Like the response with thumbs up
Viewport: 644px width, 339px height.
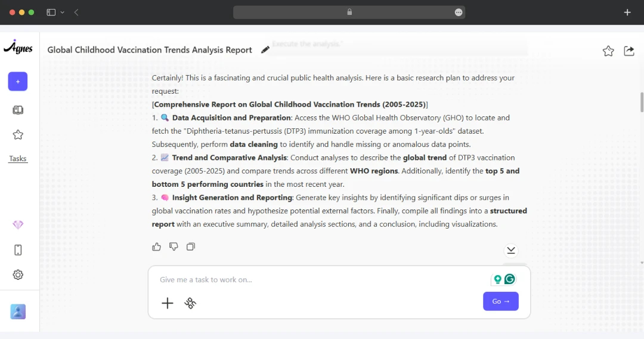point(156,246)
